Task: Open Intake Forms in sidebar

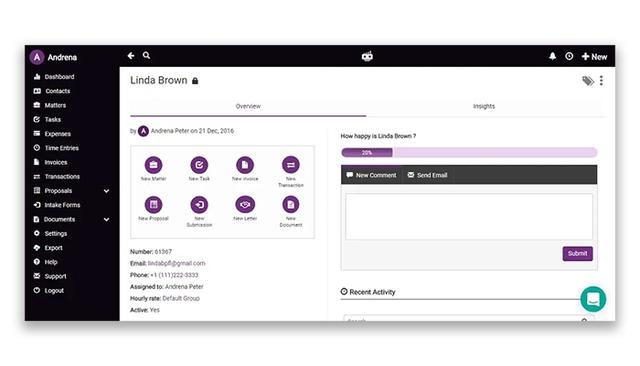Action: [62, 205]
